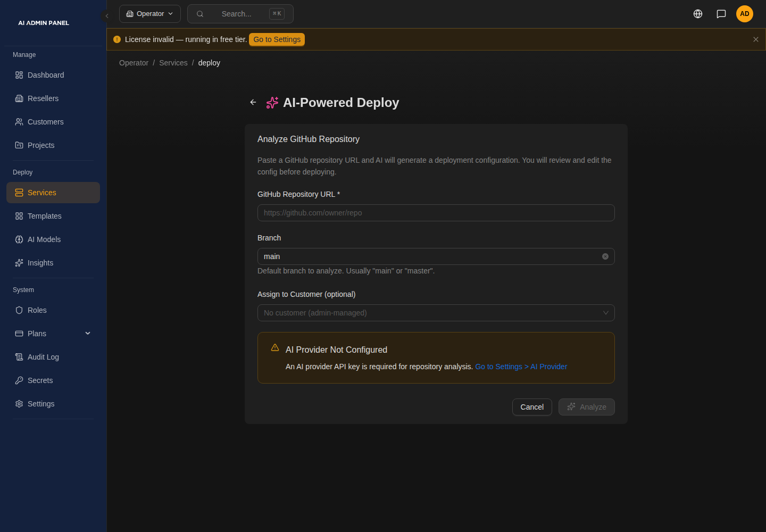Click the GitHub Repository URL field

[x=436, y=213]
